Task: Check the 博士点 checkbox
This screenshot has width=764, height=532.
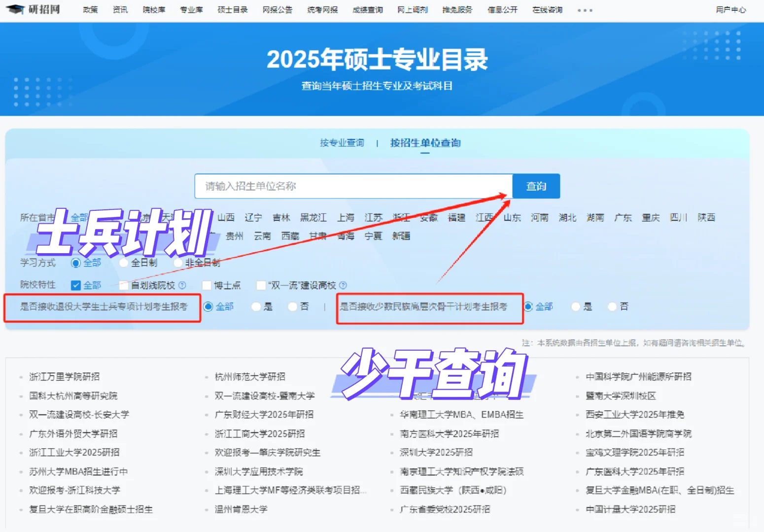Action: click(x=207, y=285)
